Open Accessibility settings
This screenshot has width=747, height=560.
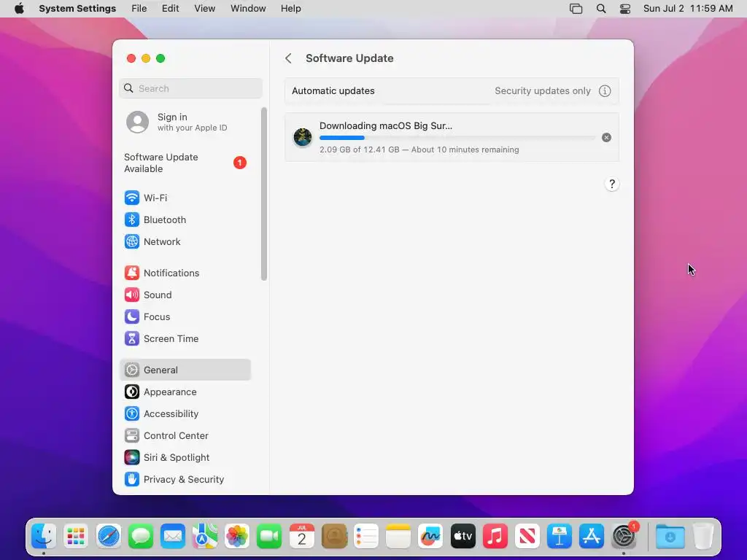pos(185,414)
